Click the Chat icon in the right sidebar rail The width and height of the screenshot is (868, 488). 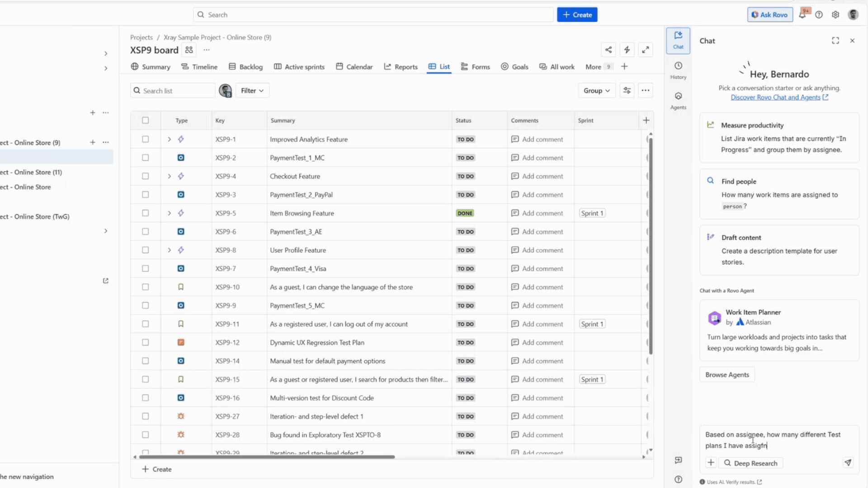click(x=678, y=40)
